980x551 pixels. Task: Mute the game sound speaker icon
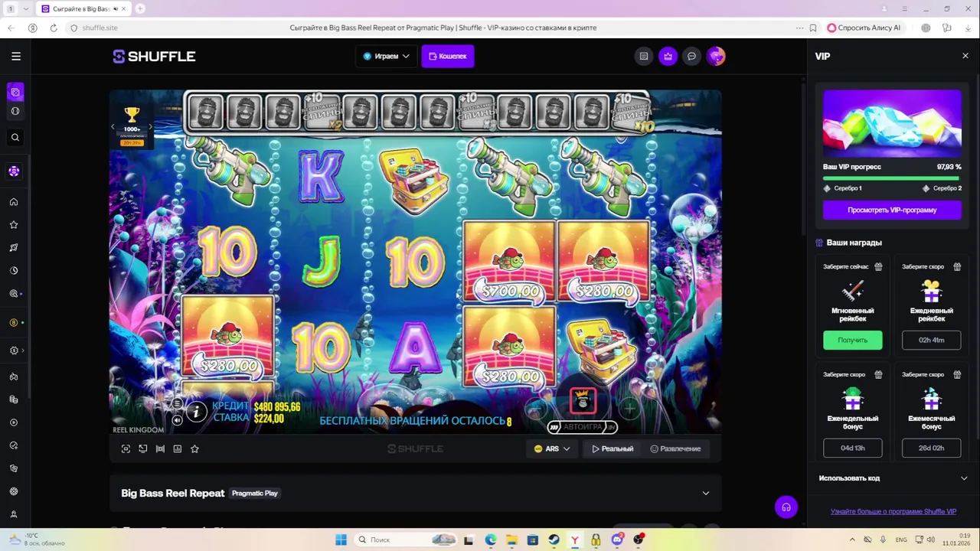point(177,419)
